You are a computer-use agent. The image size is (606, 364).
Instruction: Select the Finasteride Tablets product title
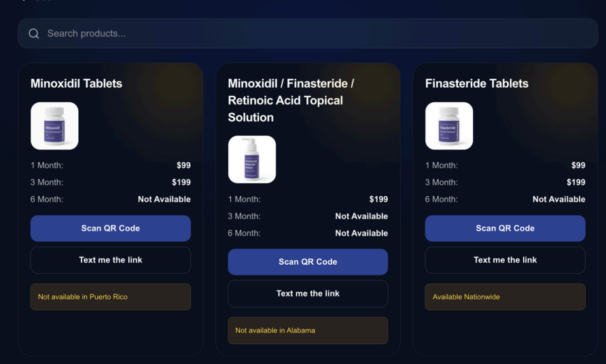click(476, 84)
